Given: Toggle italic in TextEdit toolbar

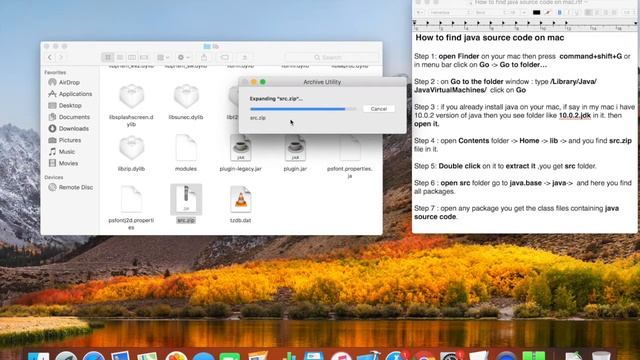Looking at the screenshot, I should pyautogui.click(x=568, y=13).
